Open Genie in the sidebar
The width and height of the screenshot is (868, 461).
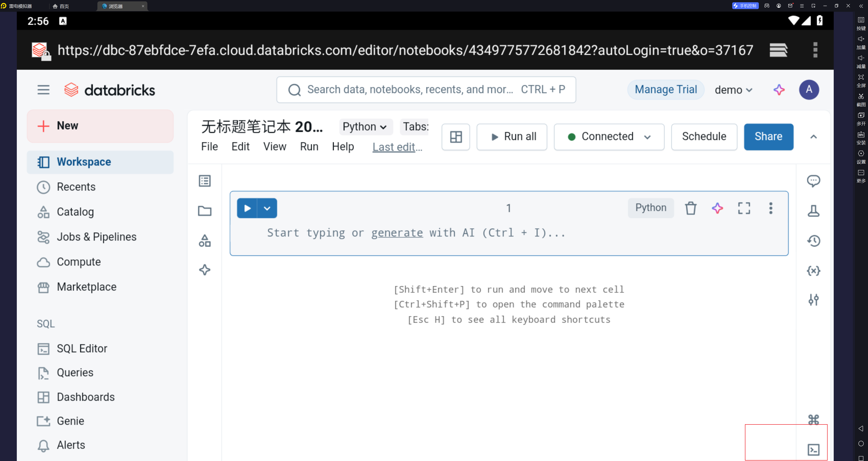(x=100, y=421)
